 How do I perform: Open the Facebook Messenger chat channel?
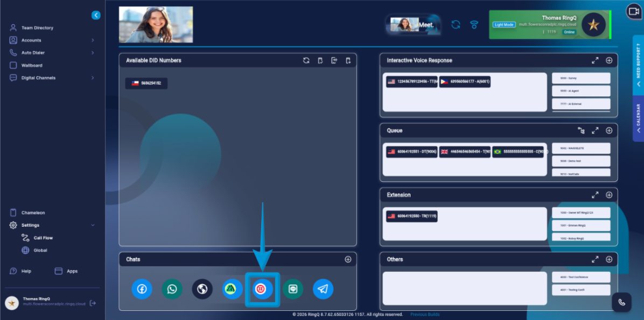(x=142, y=288)
